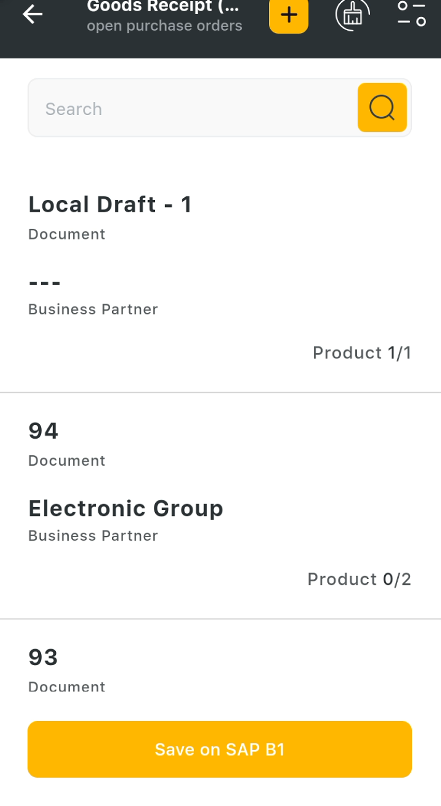The width and height of the screenshot is (441, 806).
Task: Click Business Partner label under Electronic Group
Action: tap(93, 536)
